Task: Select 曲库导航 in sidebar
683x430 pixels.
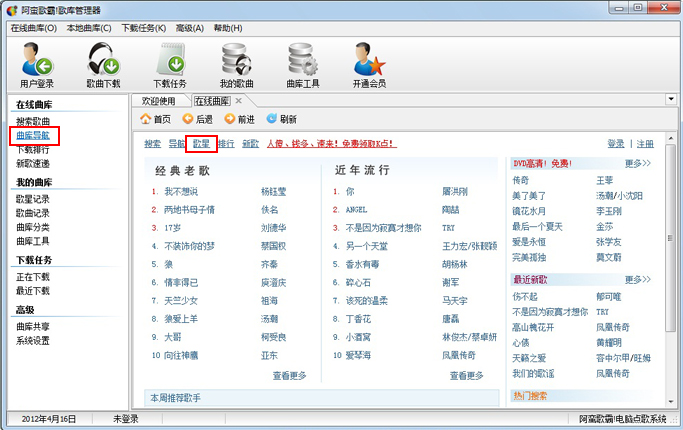Action: click(x=33, y=135)
